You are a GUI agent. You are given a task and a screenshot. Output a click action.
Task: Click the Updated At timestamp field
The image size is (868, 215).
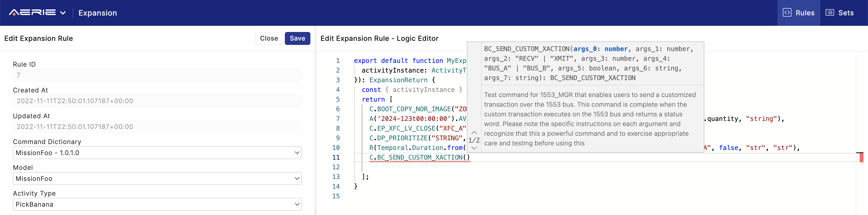point(157,127)
